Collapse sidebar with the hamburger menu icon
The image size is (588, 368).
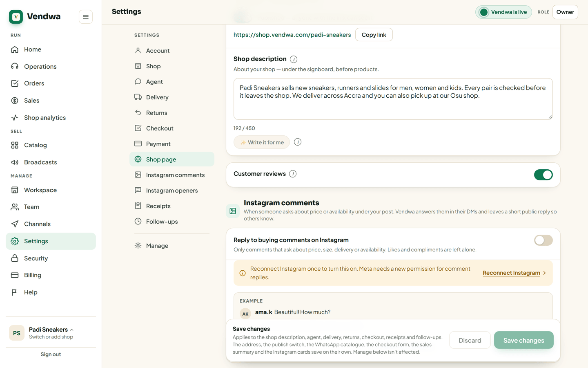(86, 17)
